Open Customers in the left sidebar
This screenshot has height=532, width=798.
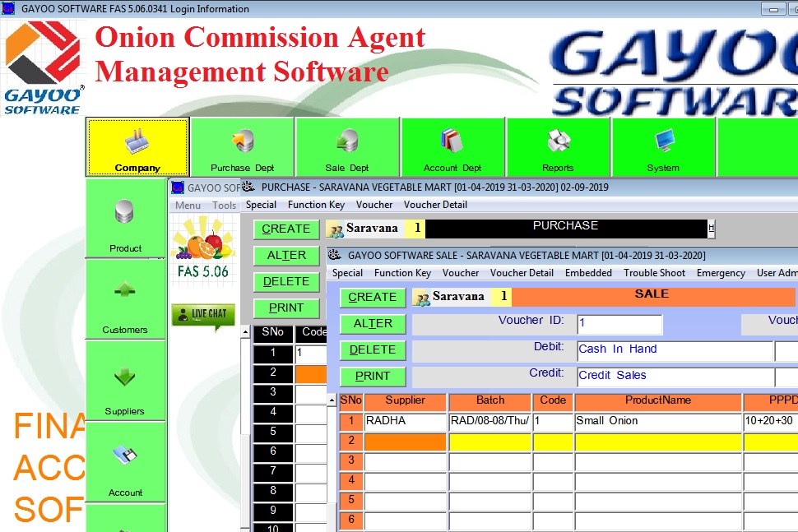click(125, 299)
